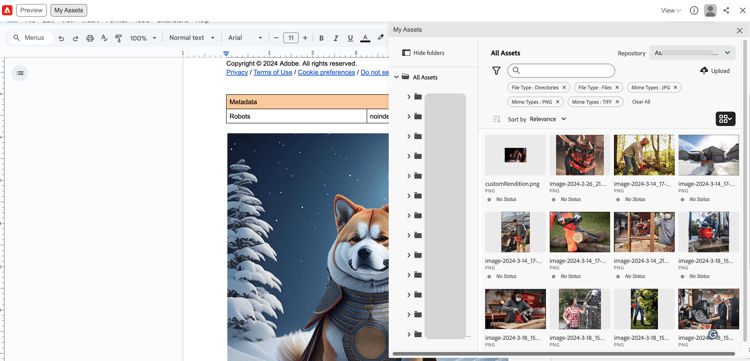Open the Privacy link
750x361 pixels.
(237, 72)
